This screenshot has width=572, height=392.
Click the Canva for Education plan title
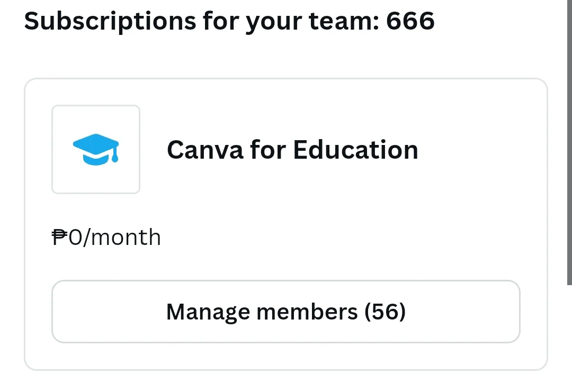(x=292, y=150)
